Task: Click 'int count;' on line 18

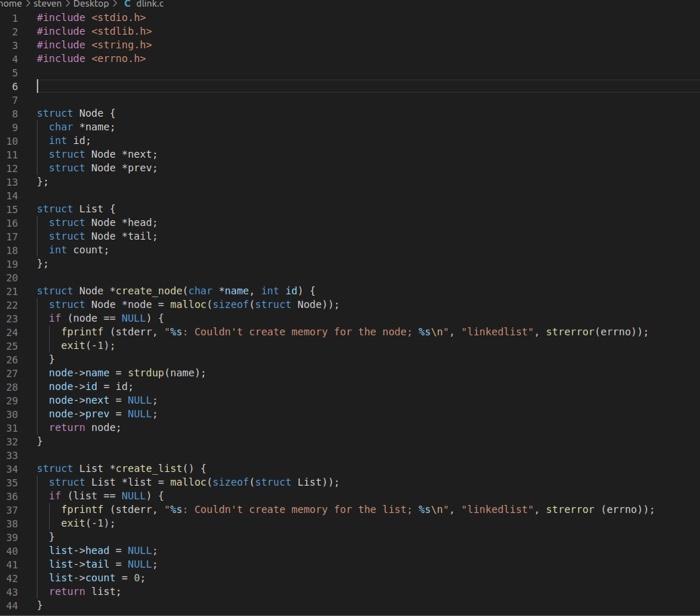Action: pyautogui.click(x=79, y=250)
